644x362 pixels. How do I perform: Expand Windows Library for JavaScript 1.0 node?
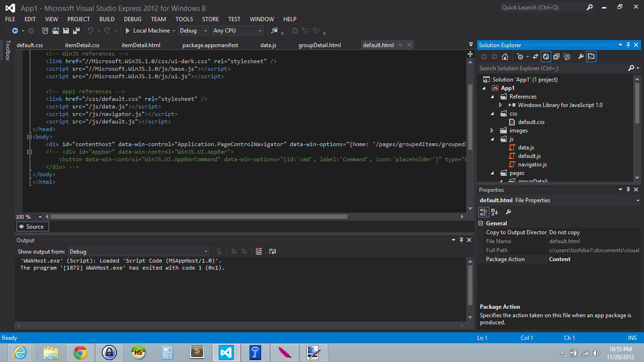500,105
